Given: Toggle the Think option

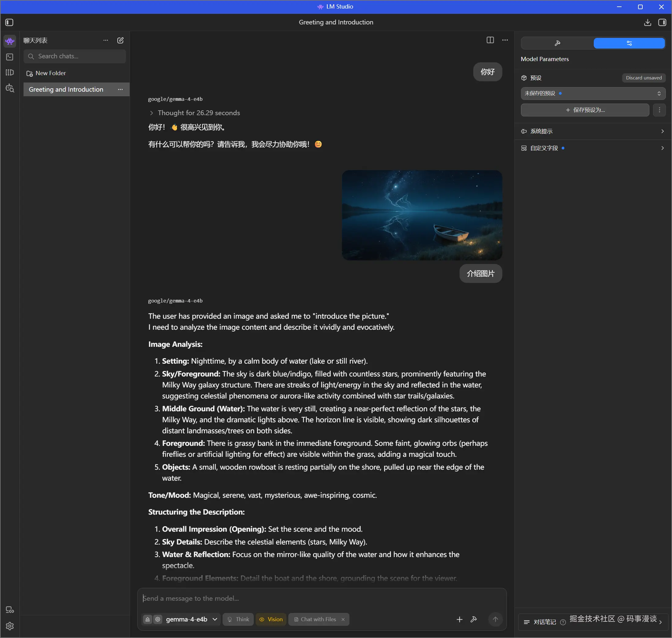Looking at the screenshot, I should [238, 619].
